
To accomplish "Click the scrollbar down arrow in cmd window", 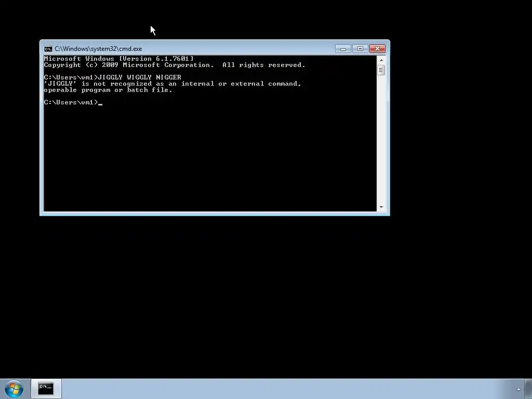I will point(381,207).
